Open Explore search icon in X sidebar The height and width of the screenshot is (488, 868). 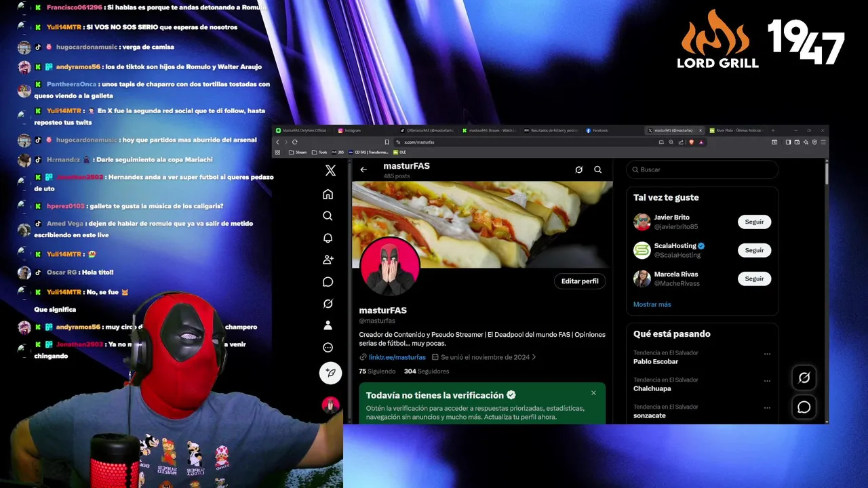[328, 216]
